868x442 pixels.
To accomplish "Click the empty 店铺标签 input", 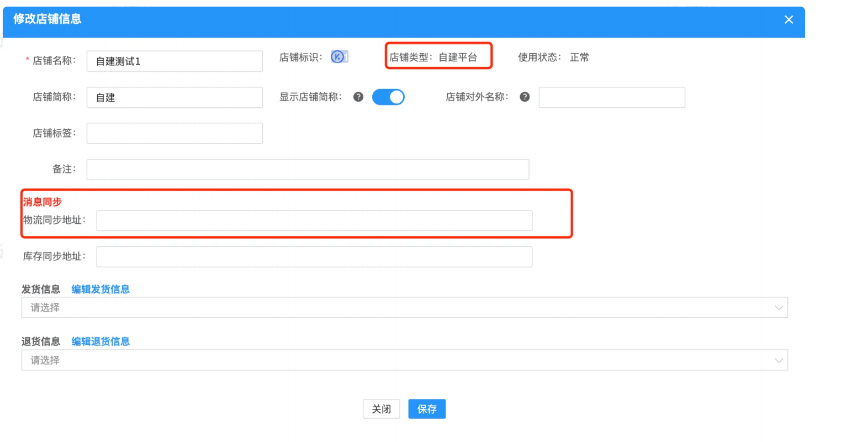I will pyautogui.click(x=174, y=134).
